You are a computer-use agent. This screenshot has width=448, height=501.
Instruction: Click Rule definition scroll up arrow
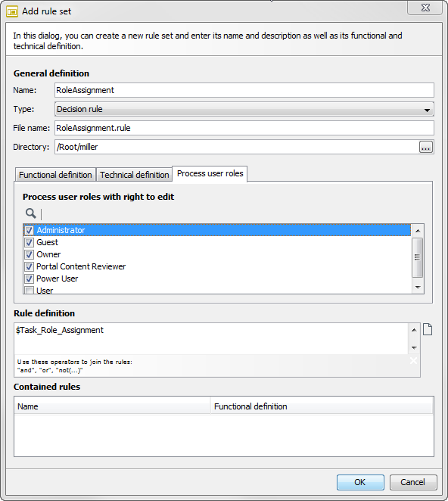[414, 330]
